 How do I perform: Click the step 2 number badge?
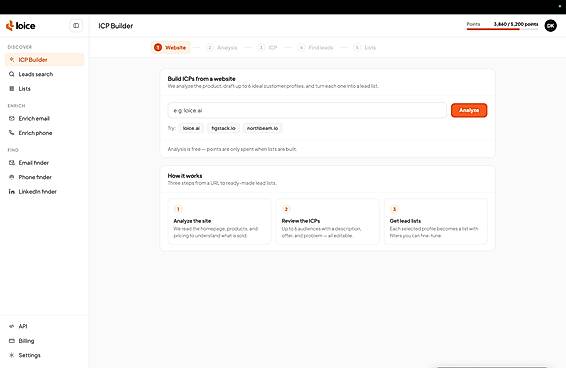tap(286, 209)
